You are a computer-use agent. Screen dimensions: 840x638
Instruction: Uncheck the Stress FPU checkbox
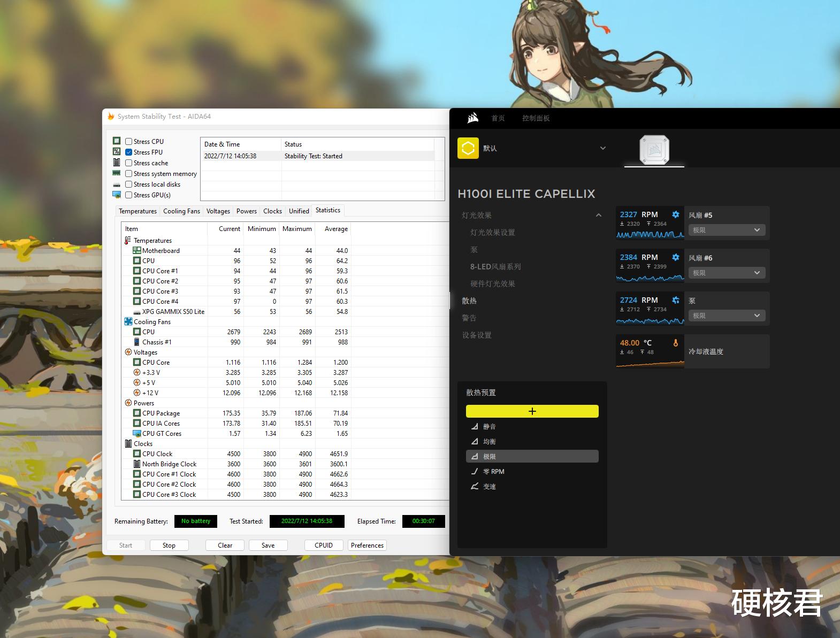tap(129, 152)
